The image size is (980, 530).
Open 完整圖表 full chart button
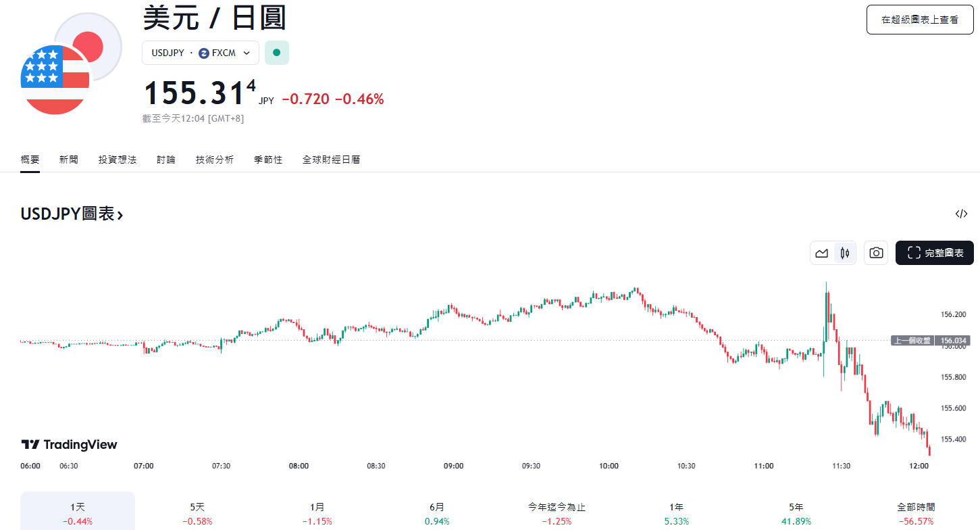[x=935, y=253]
